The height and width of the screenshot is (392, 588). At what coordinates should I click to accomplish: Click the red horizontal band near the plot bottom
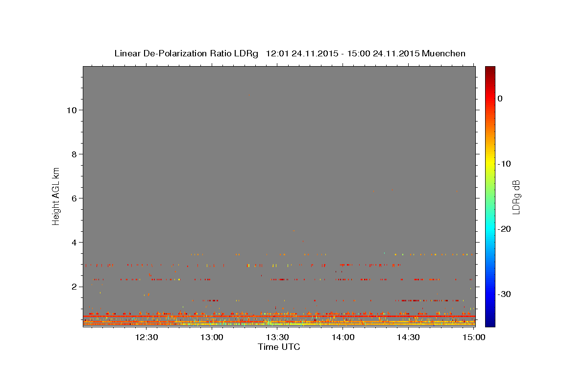pyautogui.click(x=279, y=316)
